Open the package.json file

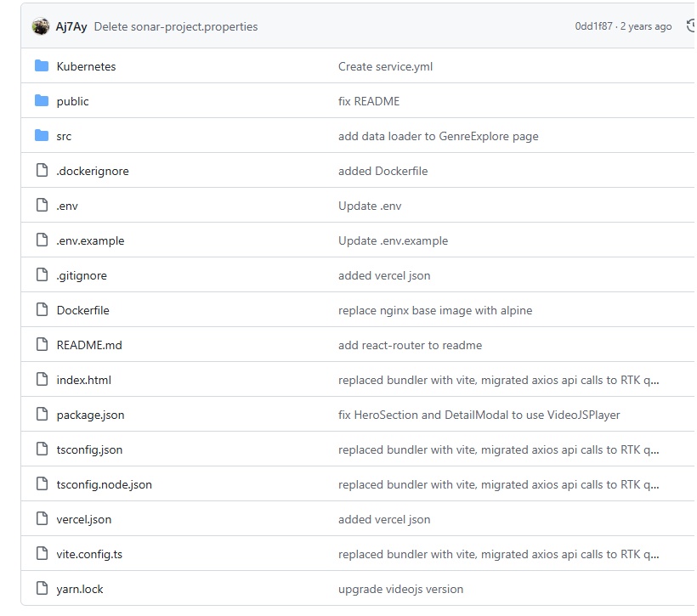(90, 415)
